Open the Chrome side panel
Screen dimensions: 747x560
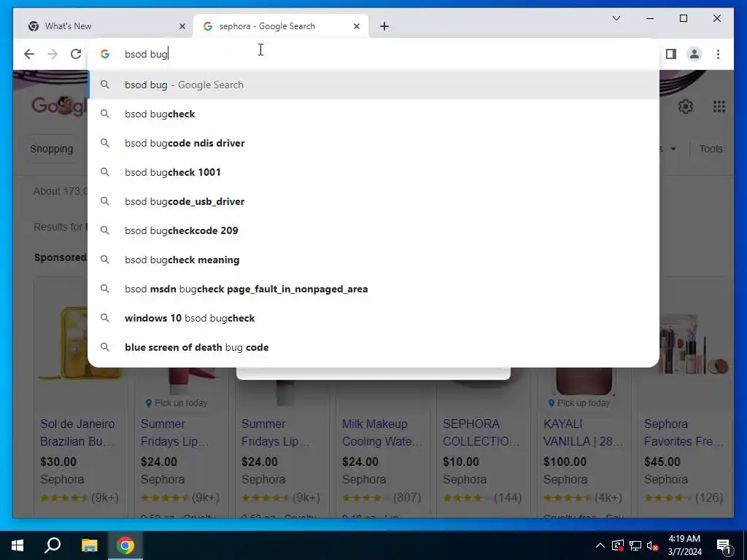[671, 54]
